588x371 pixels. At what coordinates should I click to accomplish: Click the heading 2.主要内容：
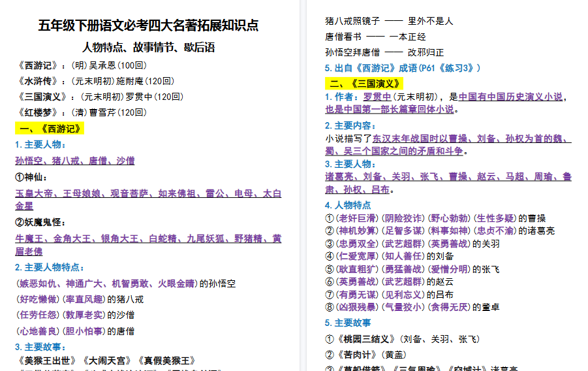[x=350, y=126]
